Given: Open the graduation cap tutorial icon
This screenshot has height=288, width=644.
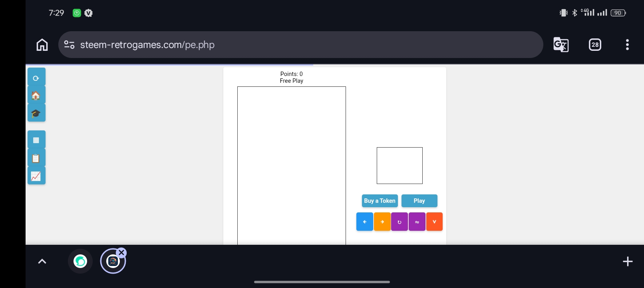Looking at the screenshot, I should (36, 113).
